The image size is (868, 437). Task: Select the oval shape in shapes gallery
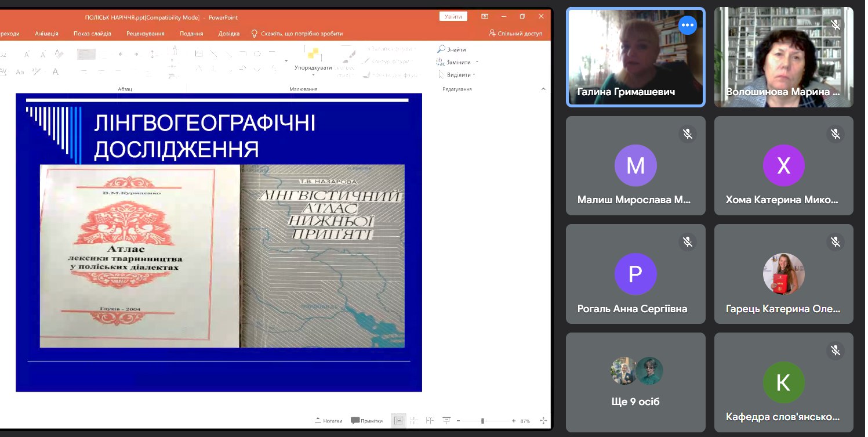(257, 54)
